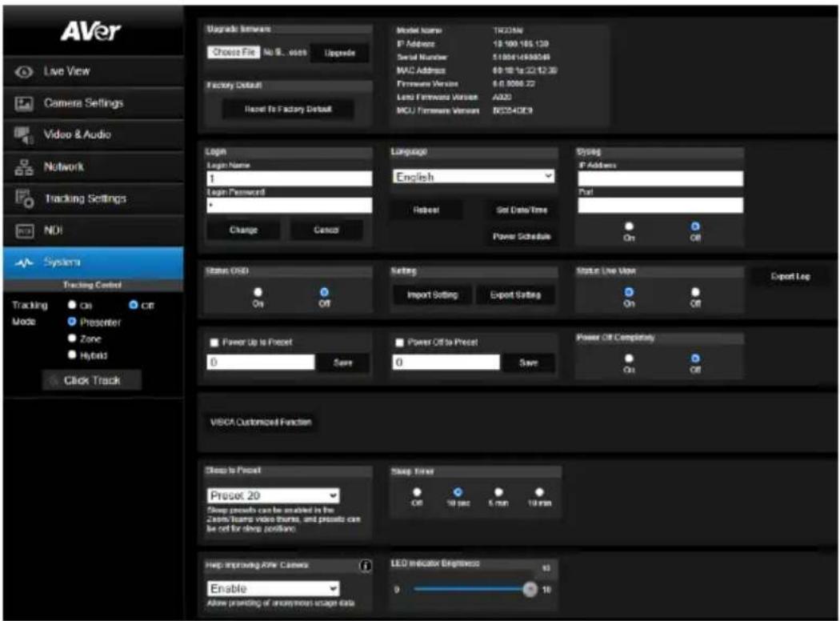
Task: Go to Camera Settings page
Action: (x=94, y=103)
